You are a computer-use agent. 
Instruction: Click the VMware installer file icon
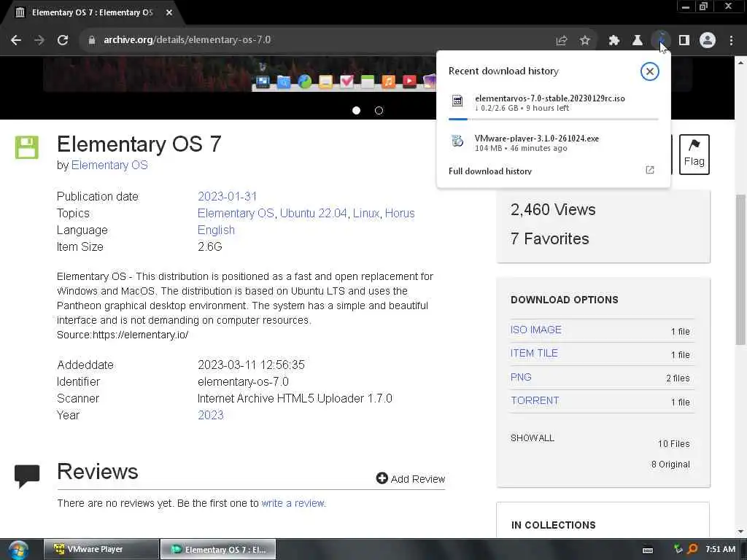(x=457, y=141)
